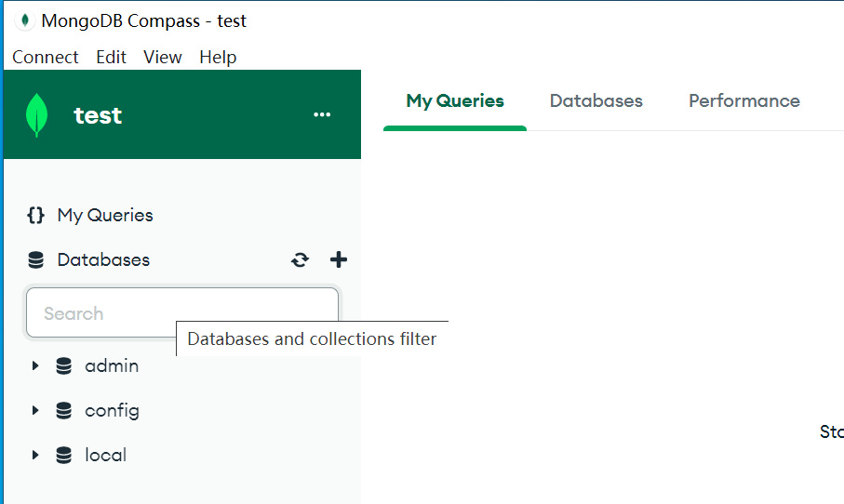
Task: Expand the local database tree
Action: point(35,455)
